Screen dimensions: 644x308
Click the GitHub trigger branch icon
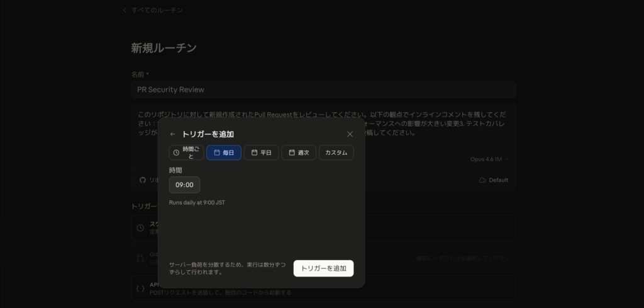tap(140, 258)
